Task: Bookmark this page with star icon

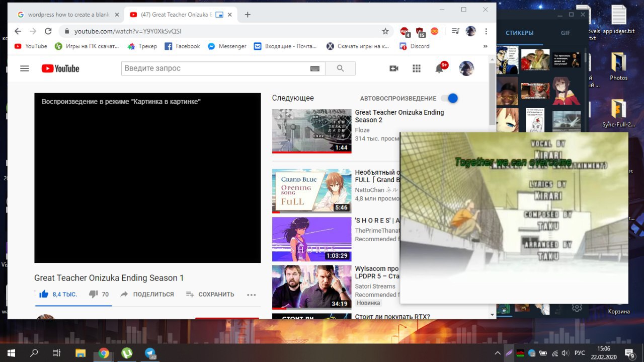Action: (385, 31)
